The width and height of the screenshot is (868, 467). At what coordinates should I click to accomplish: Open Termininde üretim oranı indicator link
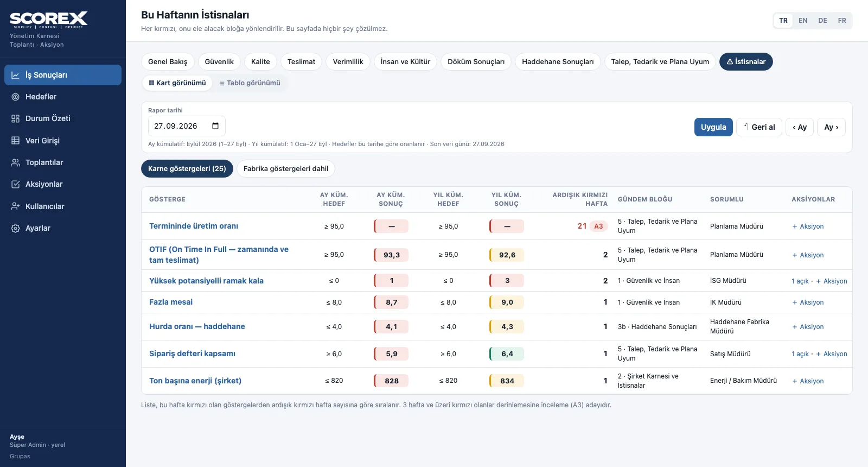[194, 226]
